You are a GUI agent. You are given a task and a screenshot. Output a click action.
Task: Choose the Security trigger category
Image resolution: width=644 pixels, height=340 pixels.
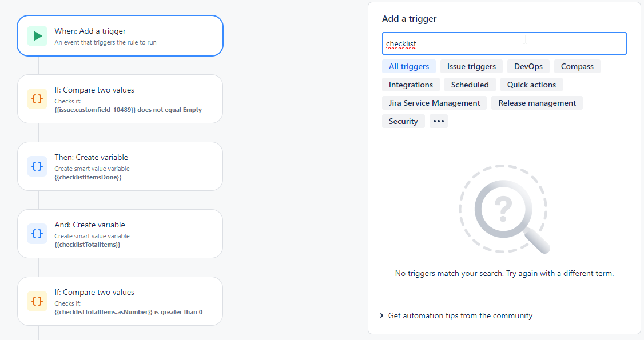point(403,121)
